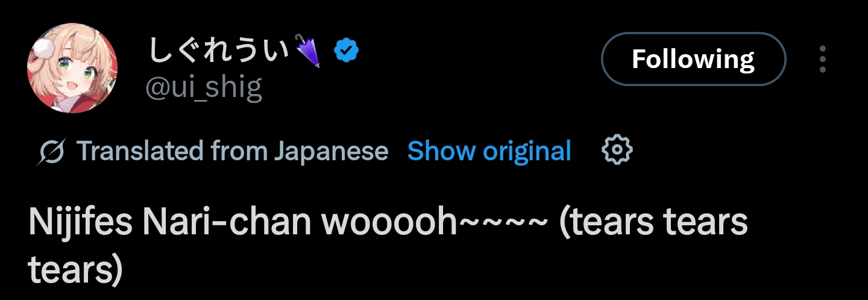Click the Translated from Japanese label

coord(232,151)
